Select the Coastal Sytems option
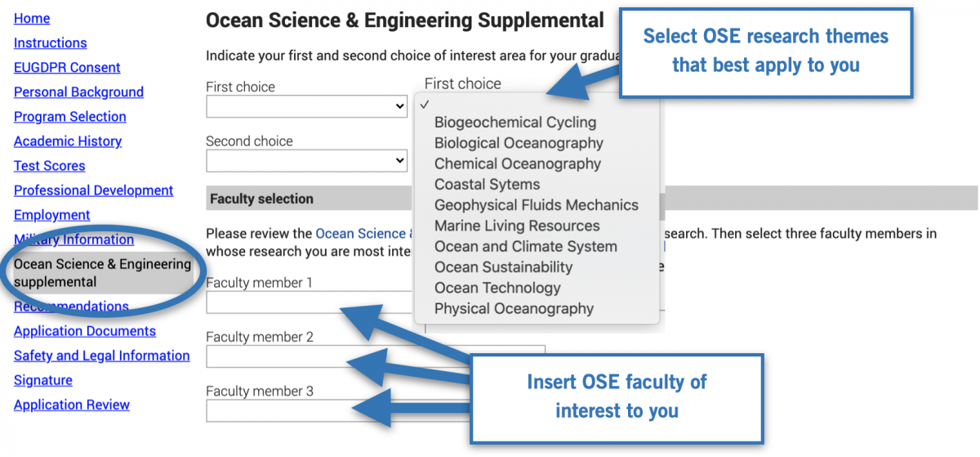Screen dimensions: 980x457 tap(487, 185)
